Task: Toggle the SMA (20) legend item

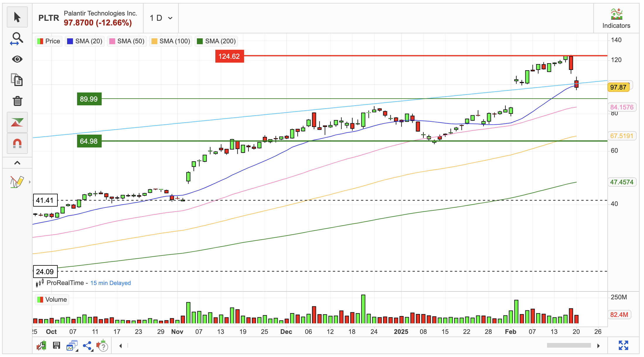Action: pos(85,41)
